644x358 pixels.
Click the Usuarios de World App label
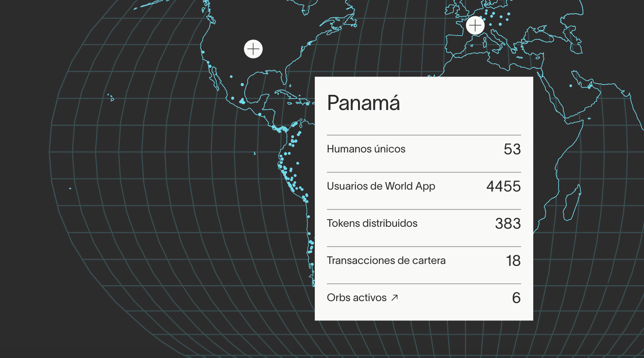point(381,186)
